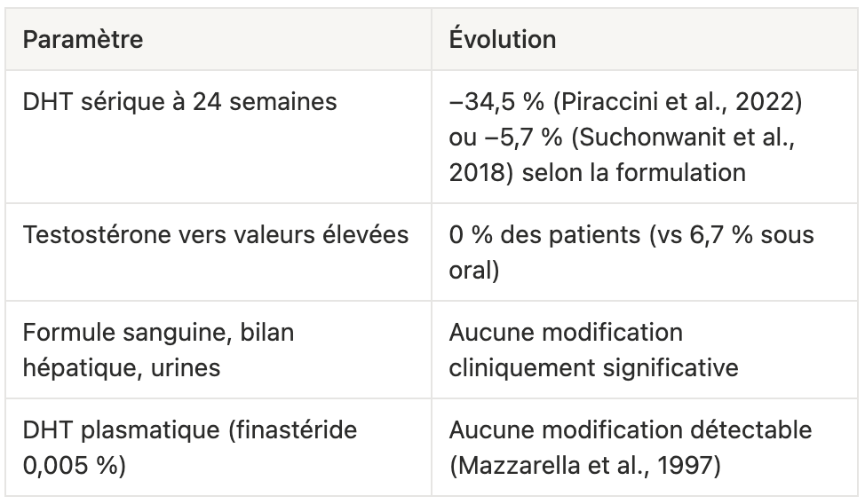Click the –5,7 % value text
Screen dimensions: 865x504
click(x=523, y=138)
